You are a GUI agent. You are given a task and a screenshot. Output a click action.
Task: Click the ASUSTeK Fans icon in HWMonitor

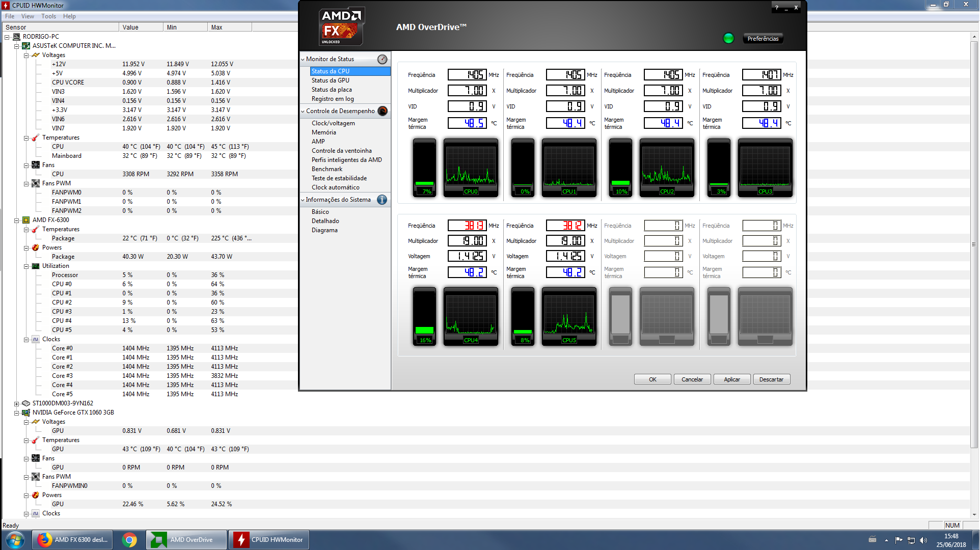point(36,165)
